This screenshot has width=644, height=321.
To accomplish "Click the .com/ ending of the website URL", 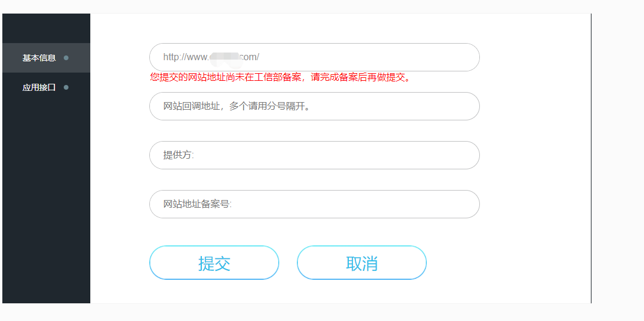I will point(249,57).
